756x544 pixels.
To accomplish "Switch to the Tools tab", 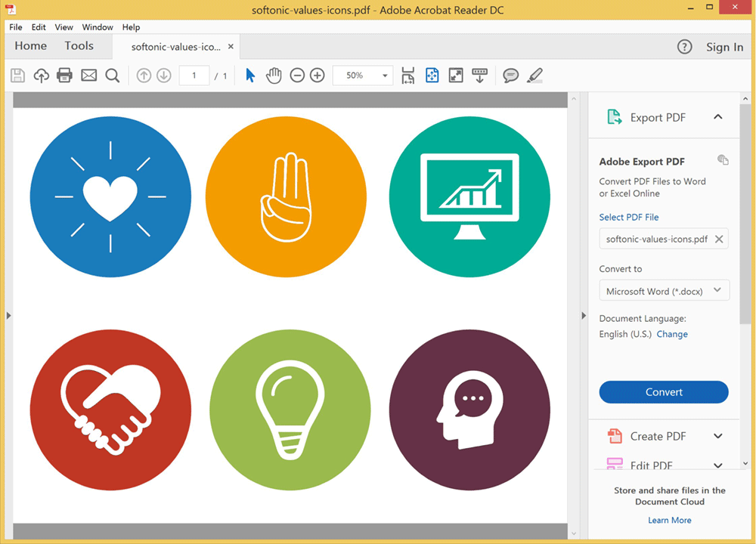I will click(79, 46).
